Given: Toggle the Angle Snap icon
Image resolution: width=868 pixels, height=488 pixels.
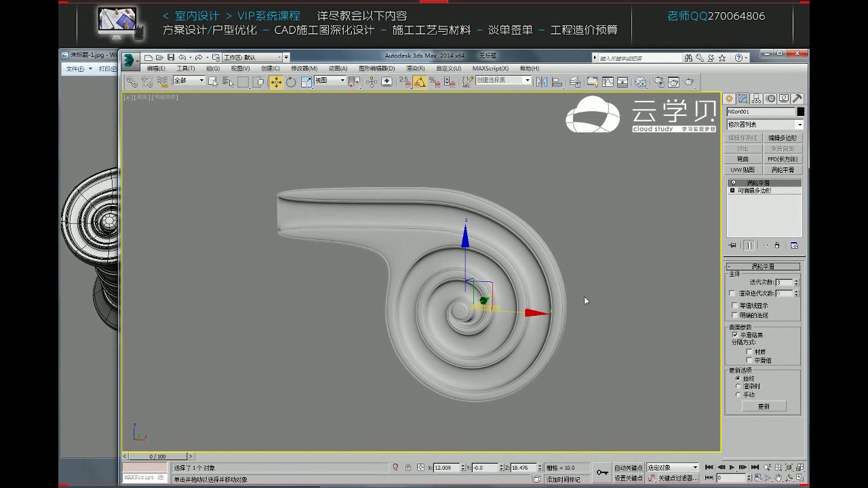Looking at the screenshot, I should (x=420, y=82).
